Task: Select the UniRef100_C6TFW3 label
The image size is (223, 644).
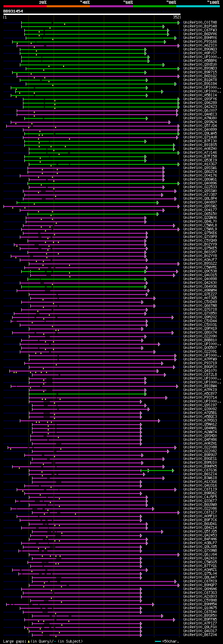Action: click(200, 30)
